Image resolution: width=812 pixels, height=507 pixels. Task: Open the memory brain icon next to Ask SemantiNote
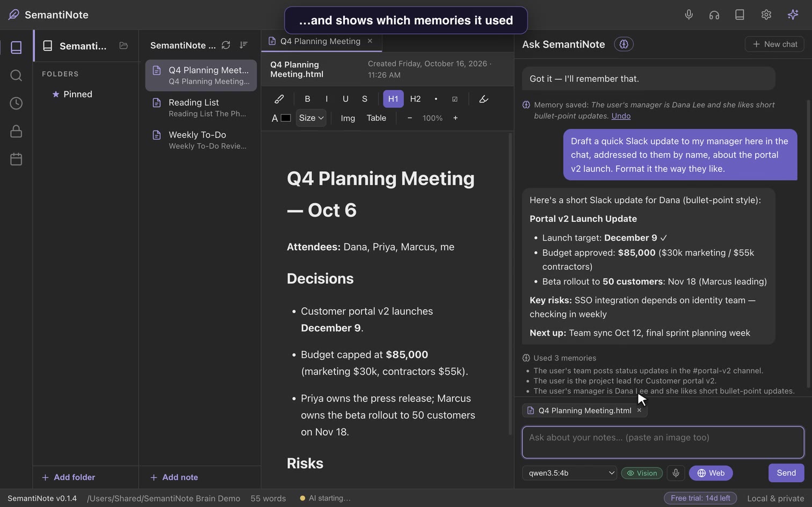[x=624, y=44]
